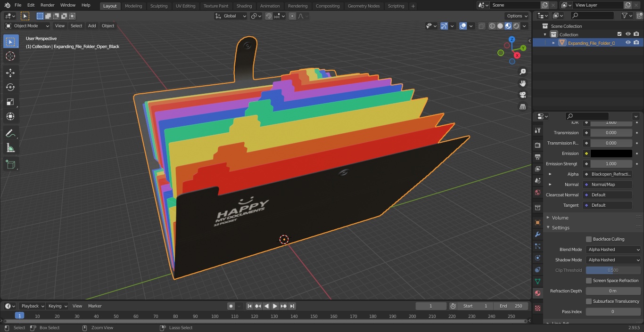Open the Blend Mode dropdown
This screenshot has height=332, width=644.
[613, 250]
